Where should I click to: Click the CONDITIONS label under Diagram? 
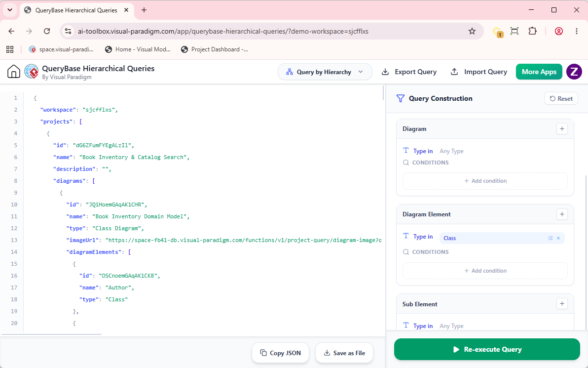[x=431, y=163]
